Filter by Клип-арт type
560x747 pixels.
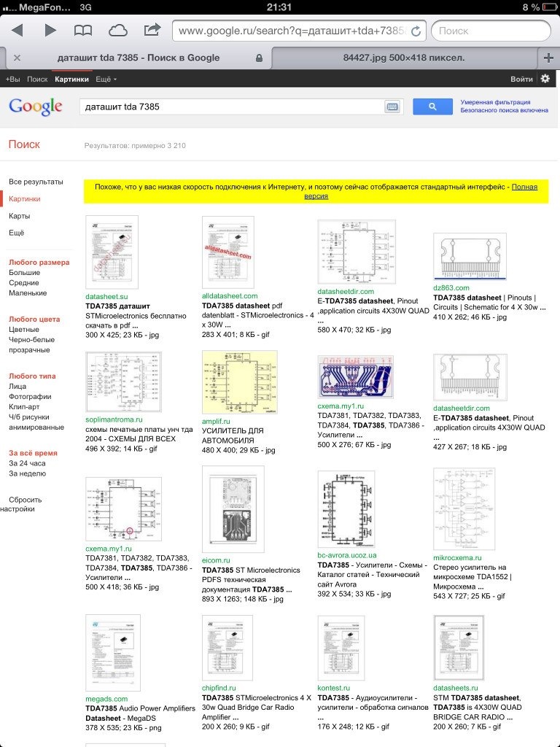click(x=24, y=407)
